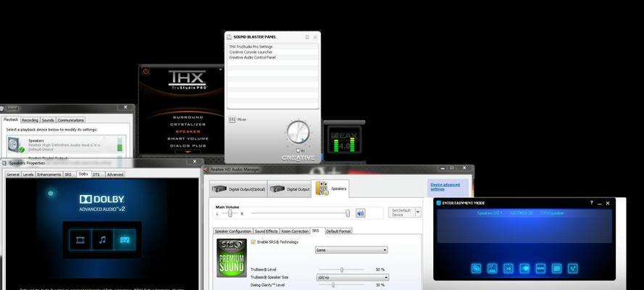Toggle Enable SRS Technology checkbox
This screenshot has width=644, height=290.
[x=253, y=242]
